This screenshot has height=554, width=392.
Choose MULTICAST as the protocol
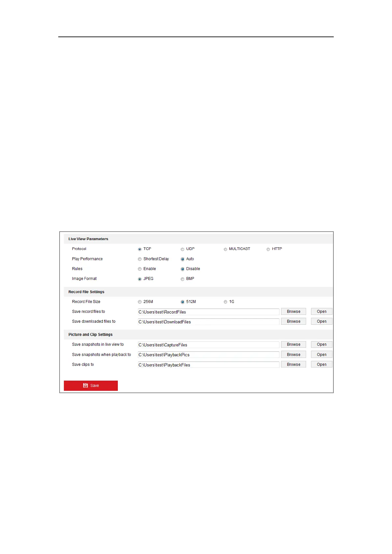pyautogui.click(x=225, y=249)
